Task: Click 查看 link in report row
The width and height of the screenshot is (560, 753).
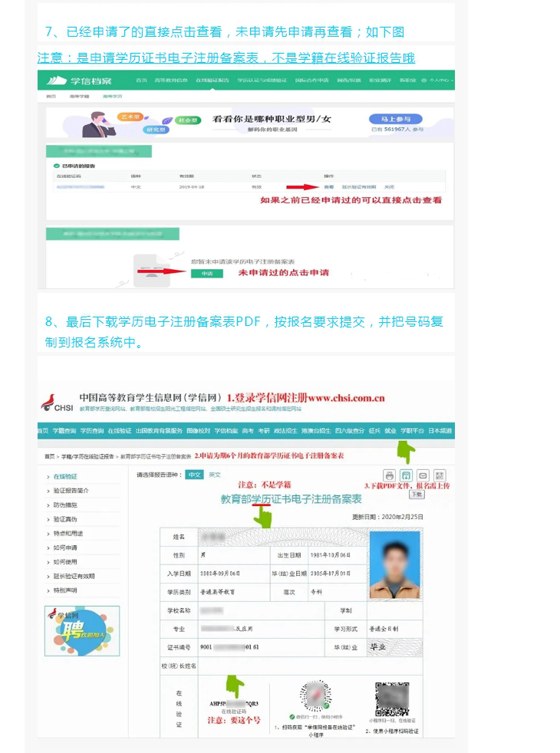Action: tap(329, 187)
